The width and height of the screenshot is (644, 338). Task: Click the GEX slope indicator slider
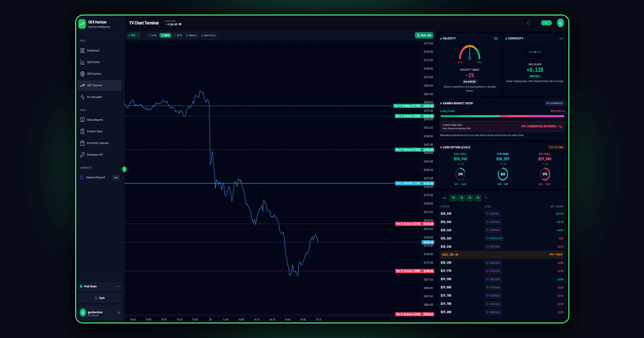pyautogui.click(x=534, y=52)
